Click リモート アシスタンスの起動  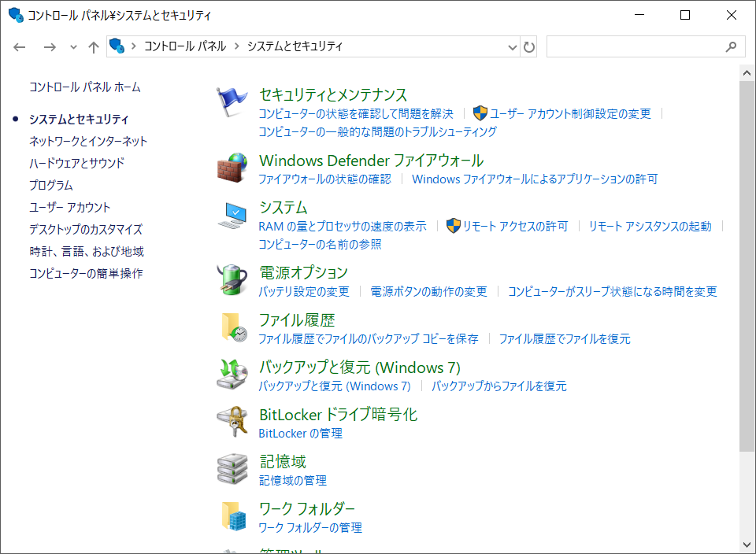point(650,227)
